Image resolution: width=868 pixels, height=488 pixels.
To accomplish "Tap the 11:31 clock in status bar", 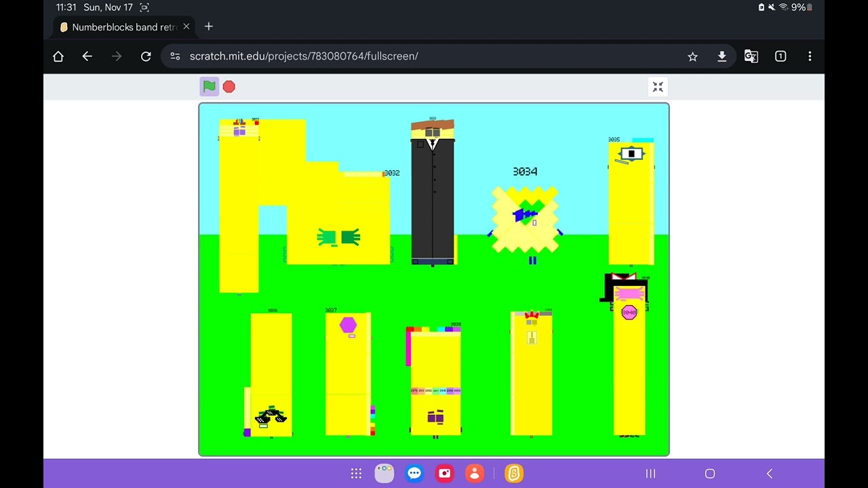I will point(66,7).
